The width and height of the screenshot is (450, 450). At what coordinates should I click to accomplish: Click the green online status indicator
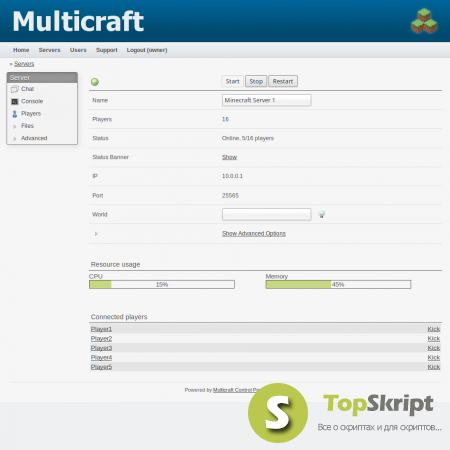pyautogui.click(x=95, y=82)
